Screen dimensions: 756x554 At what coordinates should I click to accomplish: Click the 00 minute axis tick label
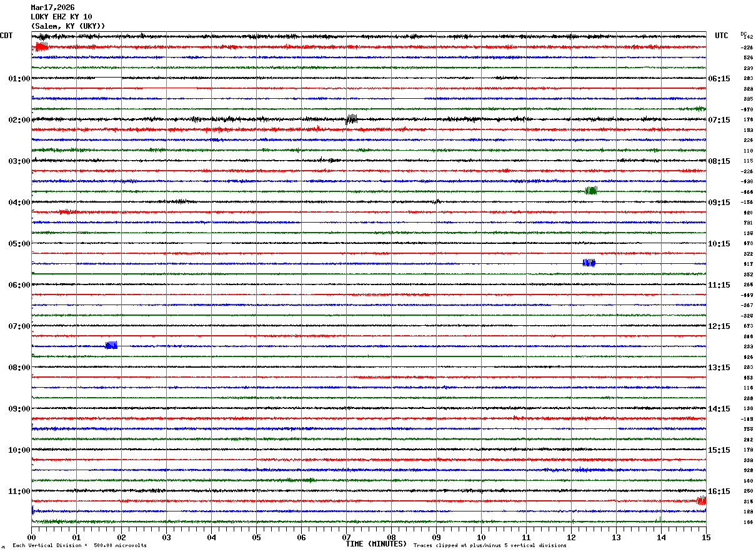coord(31,538)
